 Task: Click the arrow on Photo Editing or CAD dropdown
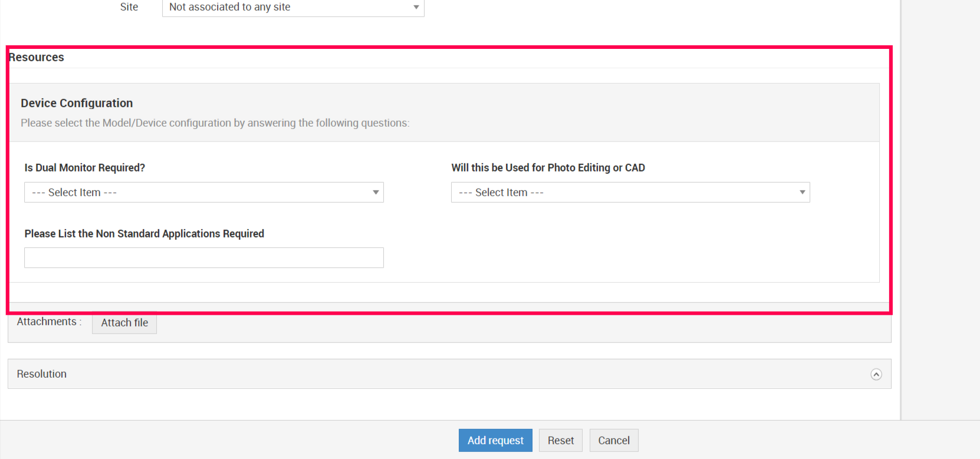(802, 193)
